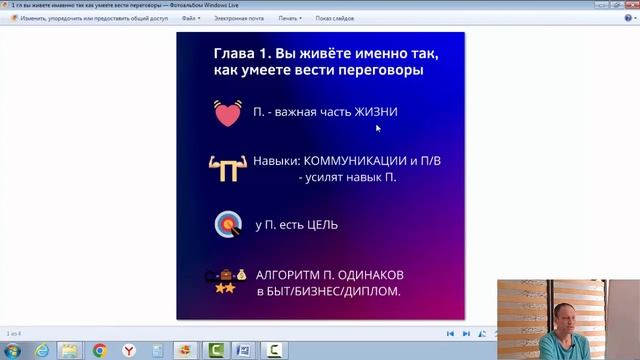This screenshot has width=640, height=360.
Task: Click the webcam video overlay of the presenter
Action: (569, 320)
